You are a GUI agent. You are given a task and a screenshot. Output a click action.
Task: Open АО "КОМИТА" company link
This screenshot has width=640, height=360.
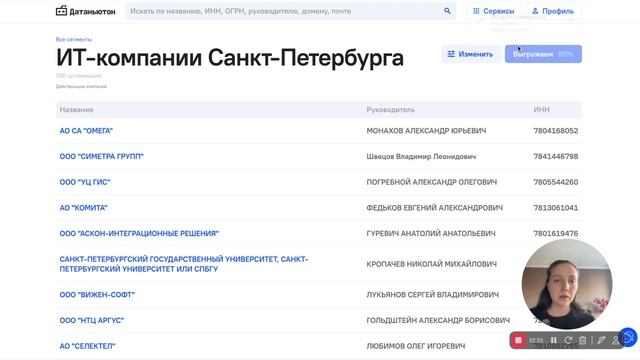click(x=83, y=208)
